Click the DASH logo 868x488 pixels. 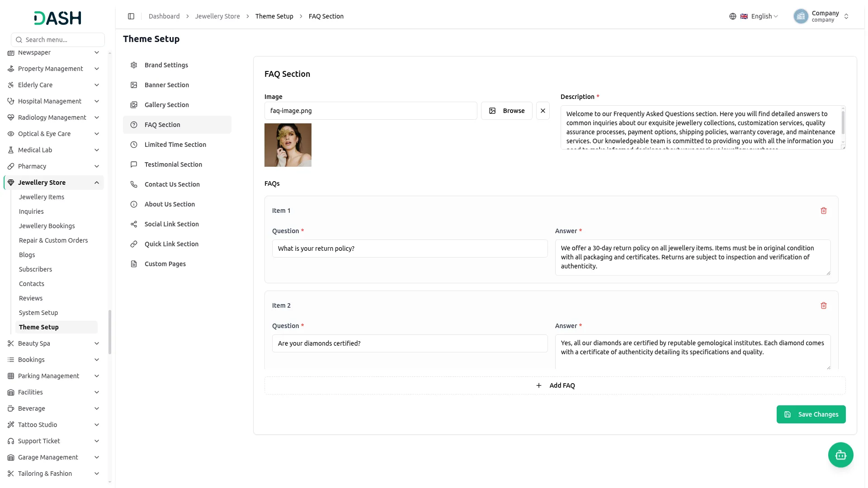tap(57, 18)
